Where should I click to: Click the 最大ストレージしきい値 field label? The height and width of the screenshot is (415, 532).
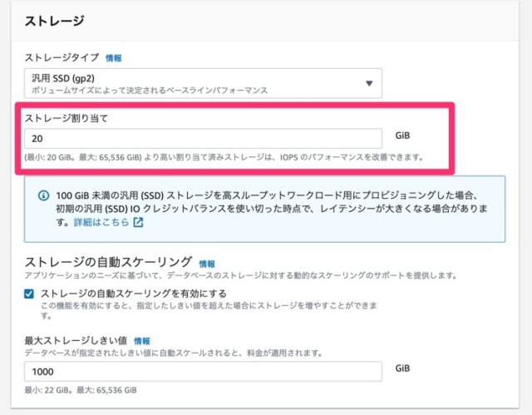point(76,340)
